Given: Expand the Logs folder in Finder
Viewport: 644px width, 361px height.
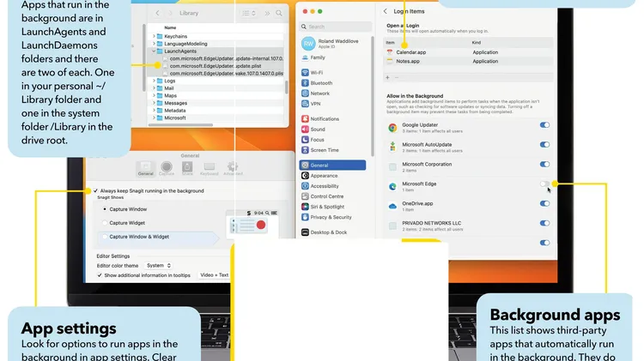Looking at the screenshot, I should click(x=154, y=81).
